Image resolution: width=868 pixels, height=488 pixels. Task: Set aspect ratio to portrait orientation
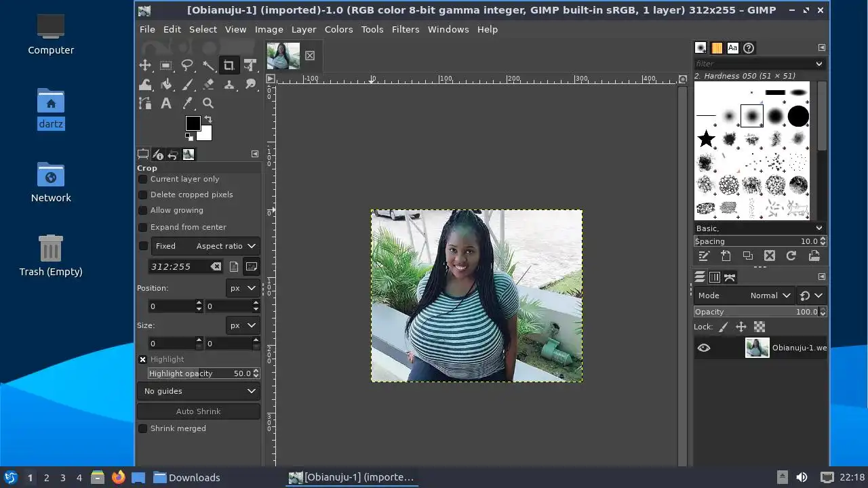(x=234, y=266)
